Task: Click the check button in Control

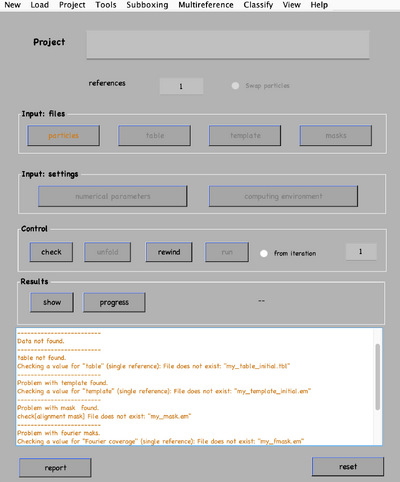Action: click(51, 252)
